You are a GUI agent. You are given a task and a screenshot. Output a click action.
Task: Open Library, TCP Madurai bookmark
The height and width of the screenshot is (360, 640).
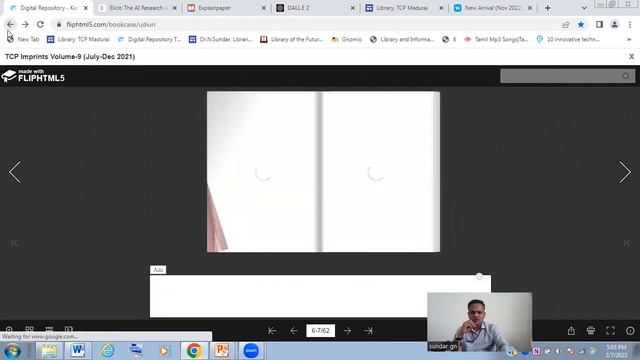click(78, 40)
